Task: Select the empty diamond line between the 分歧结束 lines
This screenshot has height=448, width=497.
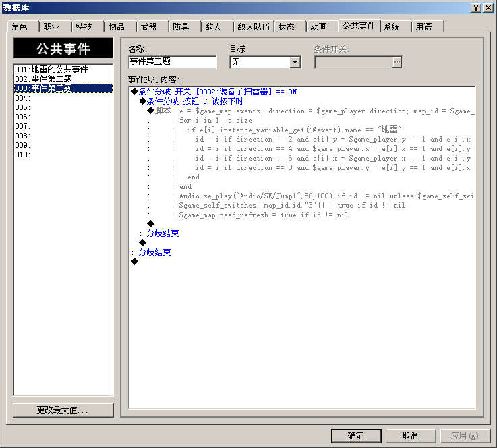Action: pos(302,243)
